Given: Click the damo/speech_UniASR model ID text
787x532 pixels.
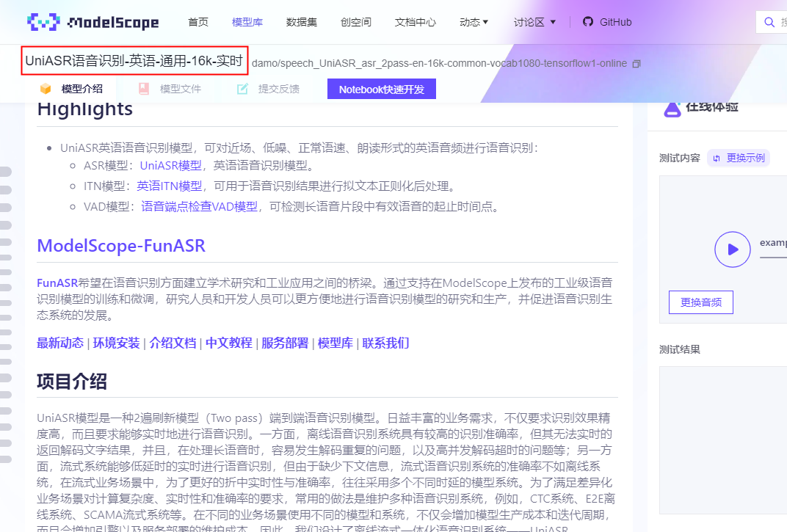Looking at the screenshot, I should [439, 64].
